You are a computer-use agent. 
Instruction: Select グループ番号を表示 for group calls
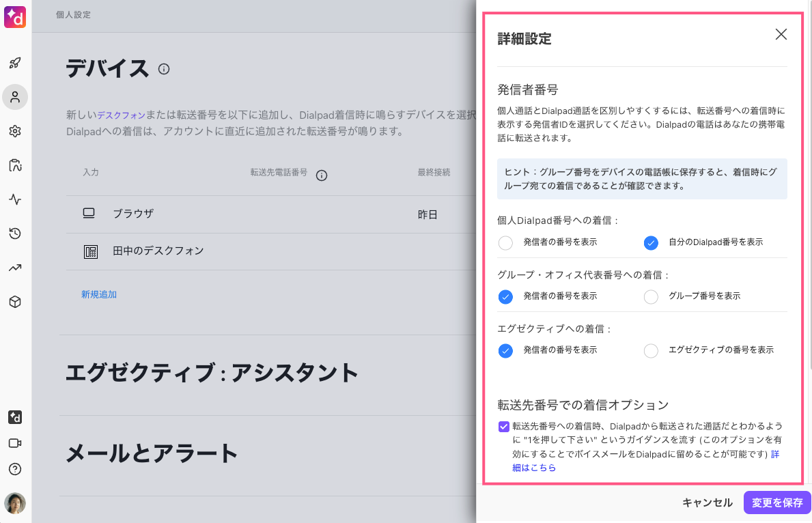click(650, 296)
